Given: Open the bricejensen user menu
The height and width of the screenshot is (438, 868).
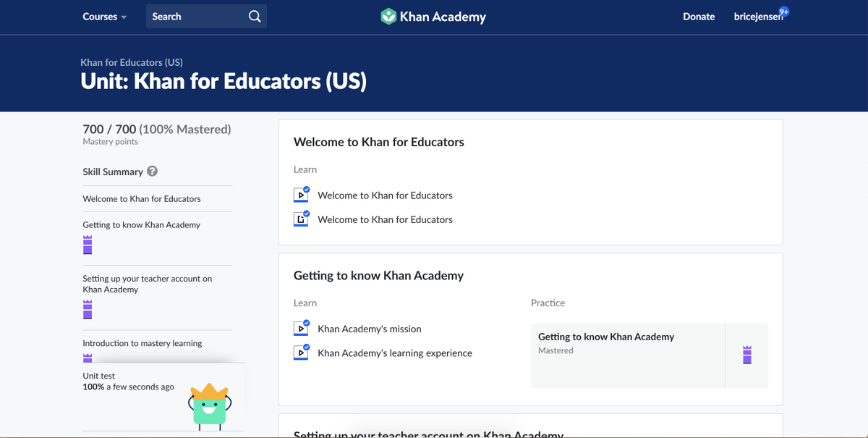Looking at the screenshot, I should point(758,17).
